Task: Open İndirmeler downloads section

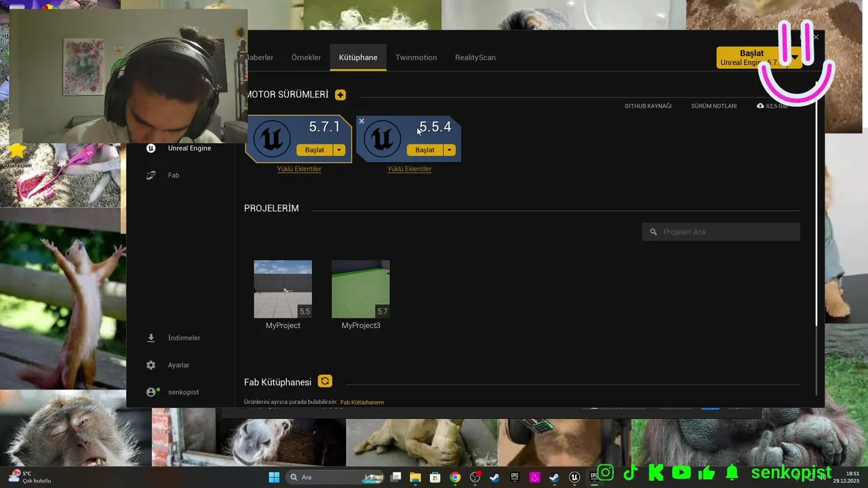Action: pyautogui.click(x=174, y=338)
